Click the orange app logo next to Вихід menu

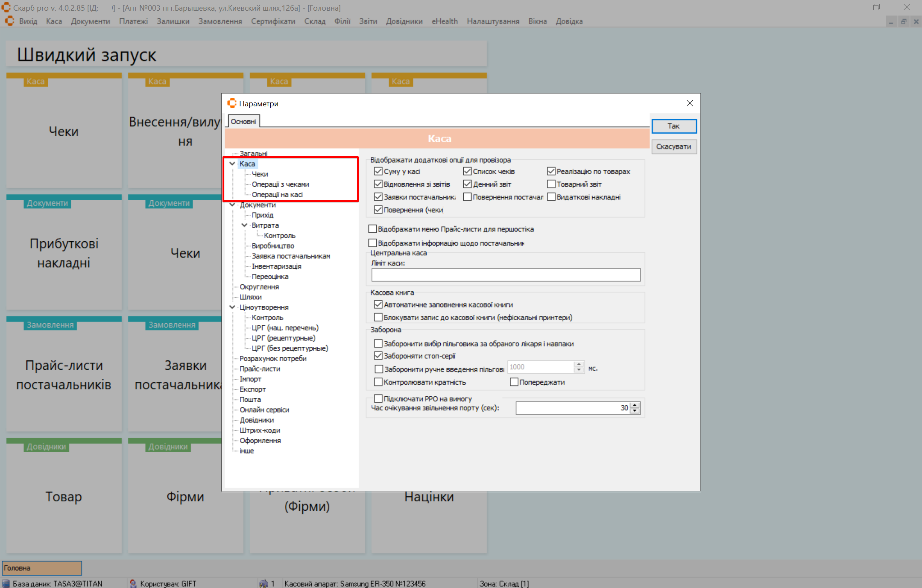(x=9, y=21)
